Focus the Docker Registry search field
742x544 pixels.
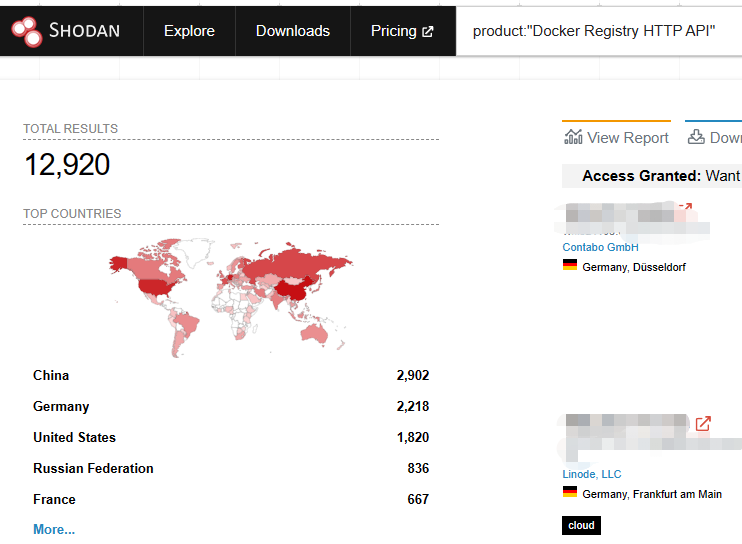(x=599, y=31)
